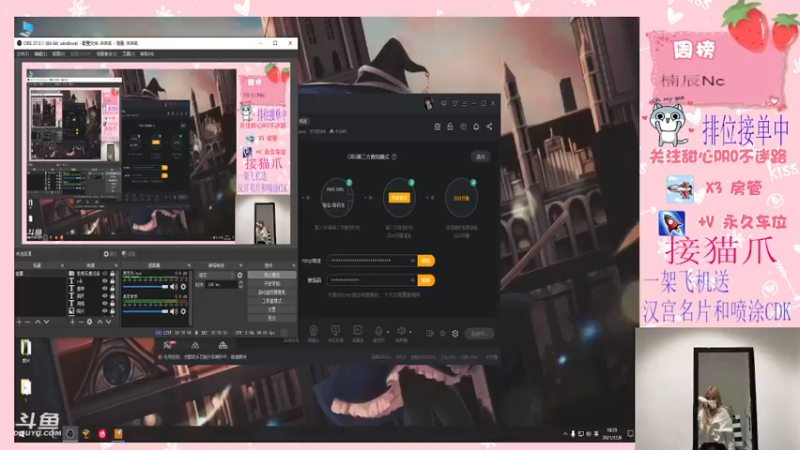Click the help icon beside the OBS third-party mode title

[x=394, y=157]
